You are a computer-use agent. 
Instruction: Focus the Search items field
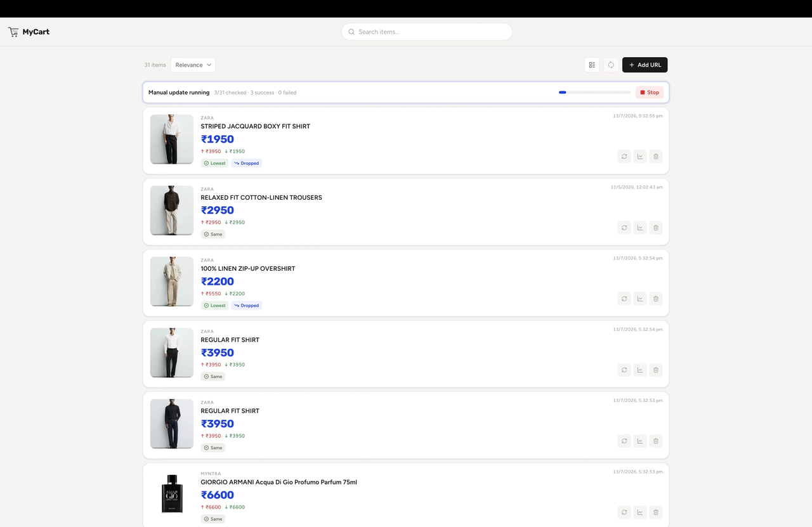pos(427,32)
